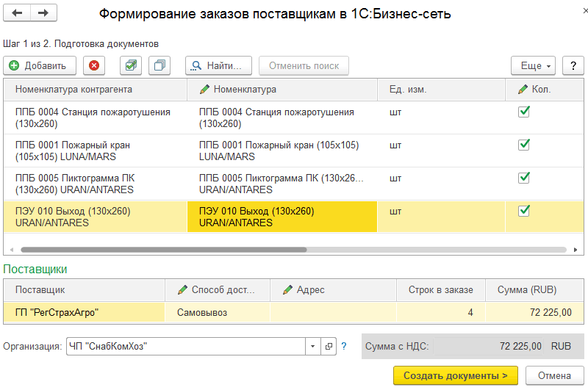Select counterparty item ППБ 0005 Пиктограмма ПК
This screenshot has height=390, width=588.
pos(96,184)
